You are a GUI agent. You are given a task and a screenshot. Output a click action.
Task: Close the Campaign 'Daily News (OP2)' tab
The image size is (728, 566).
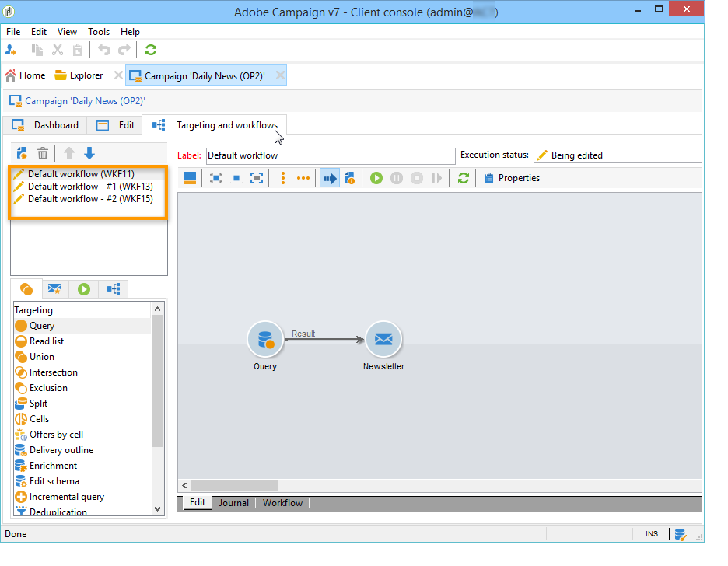tap(280, 75)
